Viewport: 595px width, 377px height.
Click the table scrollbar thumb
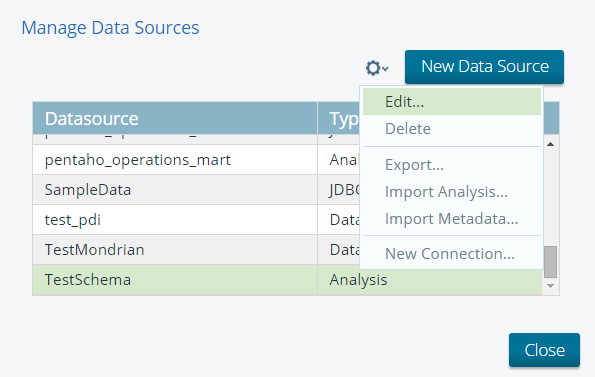[x=550, y=262]
